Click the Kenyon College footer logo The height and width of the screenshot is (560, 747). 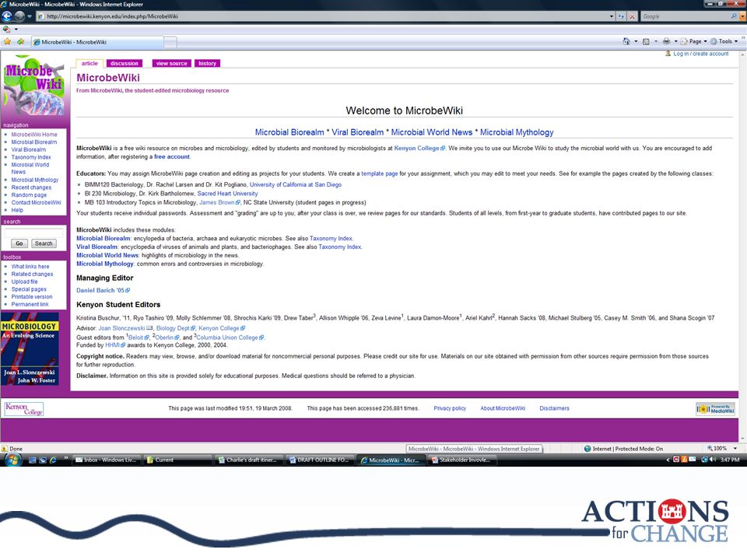click(24, 408)
